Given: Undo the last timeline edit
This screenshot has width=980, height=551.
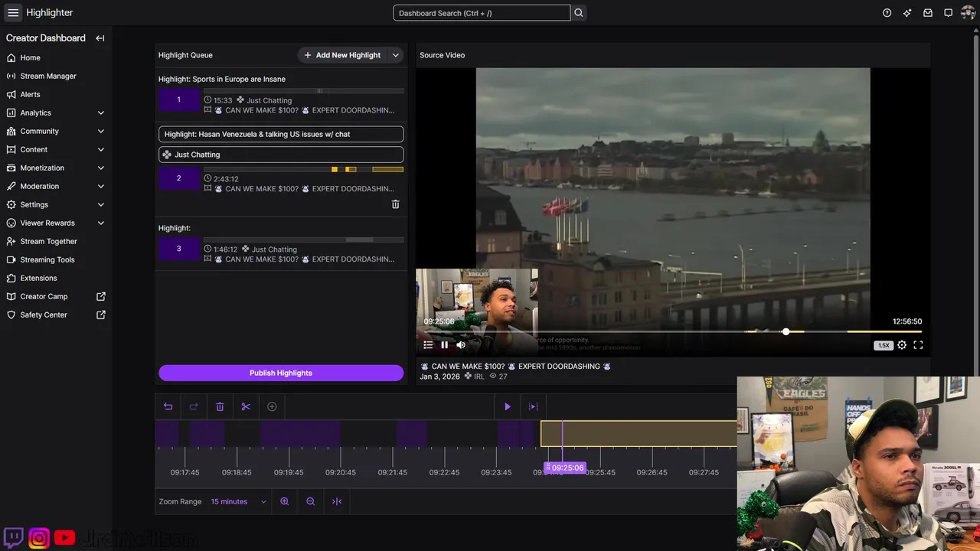Looking at the screenshot, I should pos(168,406).
